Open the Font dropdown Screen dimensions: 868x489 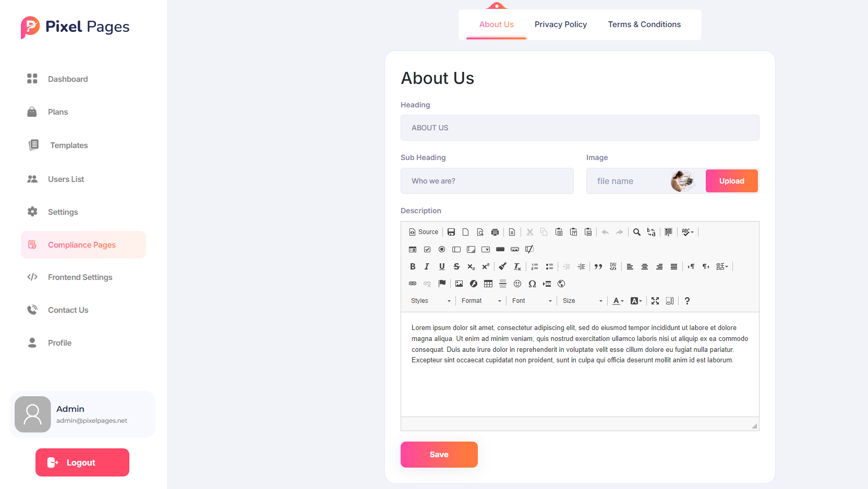(532, 301)
